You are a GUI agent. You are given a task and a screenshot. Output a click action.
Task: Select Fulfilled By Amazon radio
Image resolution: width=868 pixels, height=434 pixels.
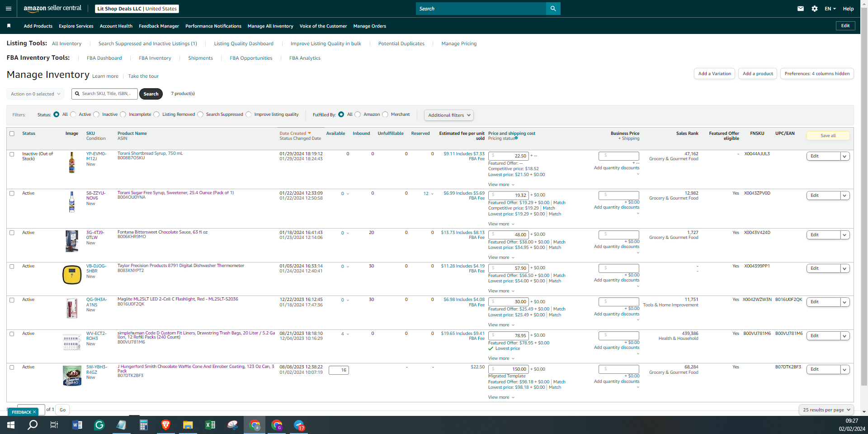click(358, 114)
